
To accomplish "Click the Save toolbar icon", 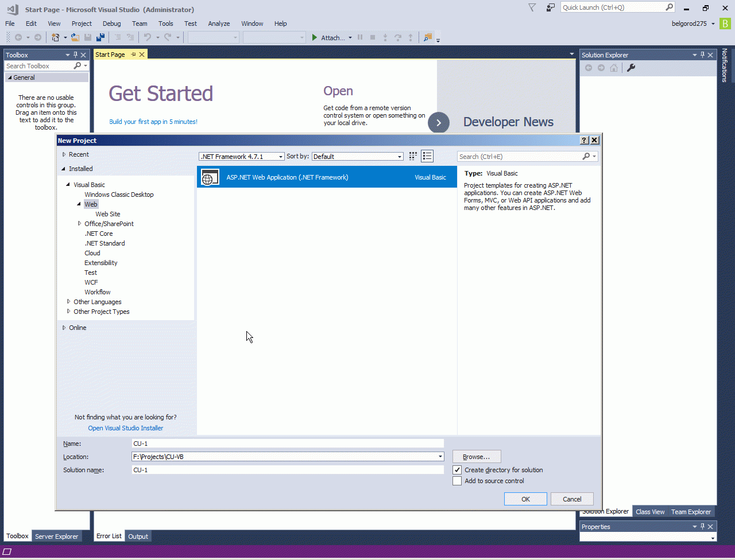I will point(88,38).
